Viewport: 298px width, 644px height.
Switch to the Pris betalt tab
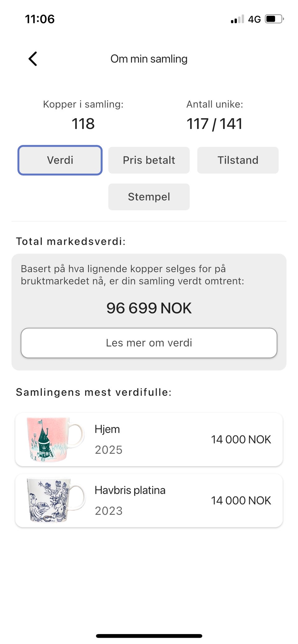149,160
